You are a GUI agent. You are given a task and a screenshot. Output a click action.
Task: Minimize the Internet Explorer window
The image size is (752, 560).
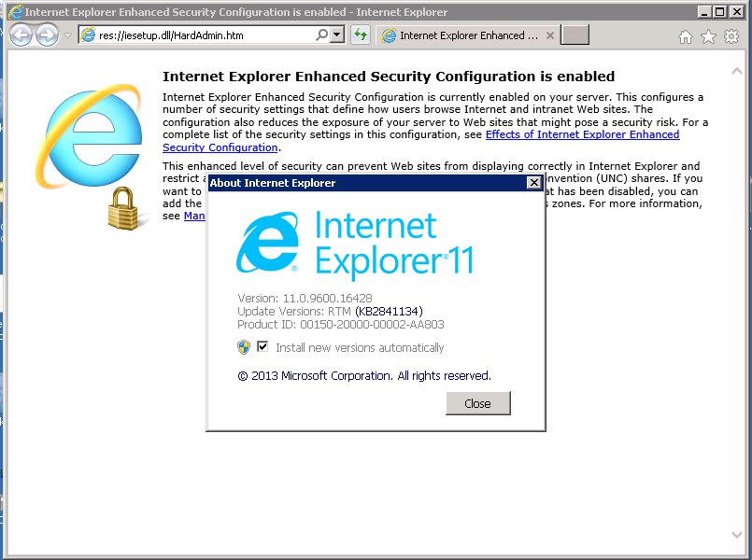703,11
